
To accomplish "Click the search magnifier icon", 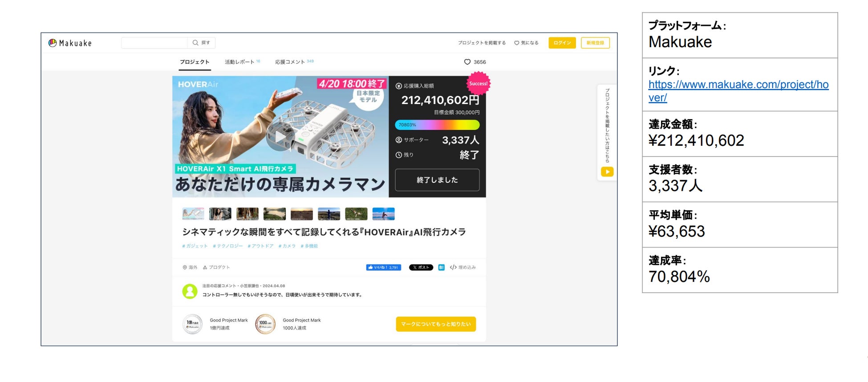I will (x=195, y=43).
